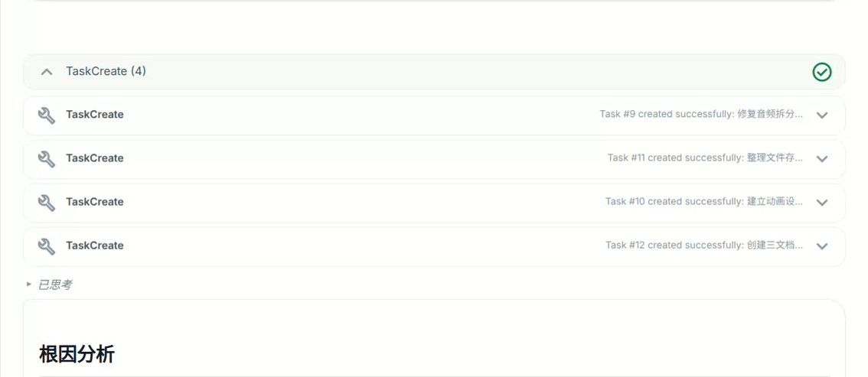The width and height of the screenshot is (868, 377).
Task: Select Task #12 created successfully result text
Action: (x=703, y=245)
